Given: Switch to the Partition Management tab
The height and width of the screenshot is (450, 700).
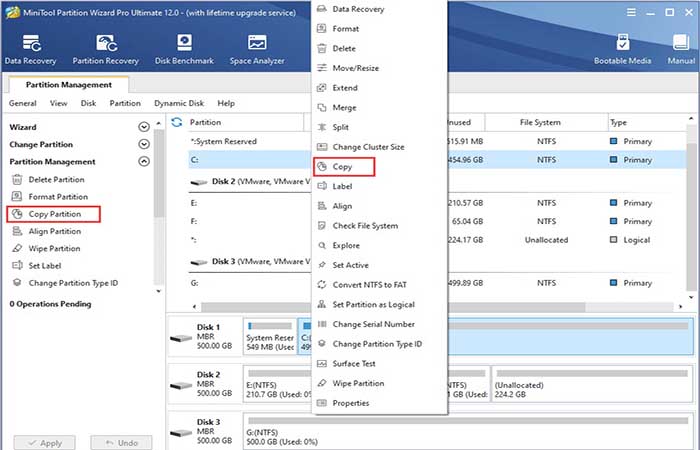Looking at the screenshot, I should [x=69, y=85].
